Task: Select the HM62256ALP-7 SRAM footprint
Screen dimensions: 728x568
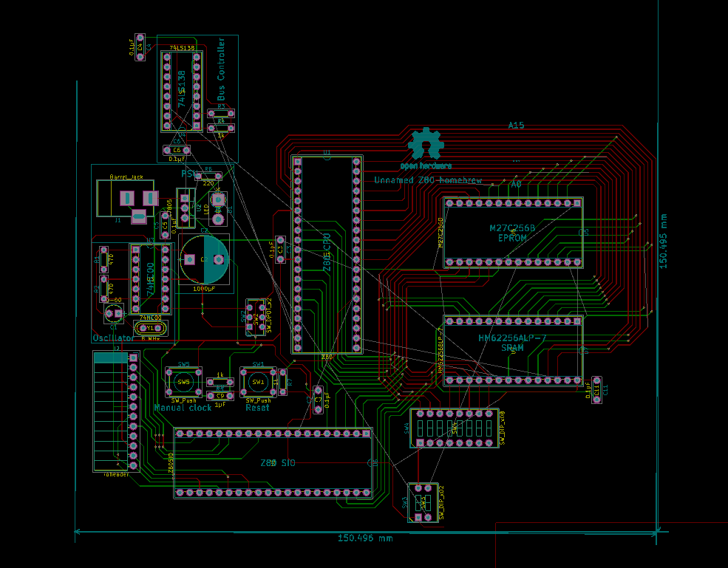Action: pos(513,350)
